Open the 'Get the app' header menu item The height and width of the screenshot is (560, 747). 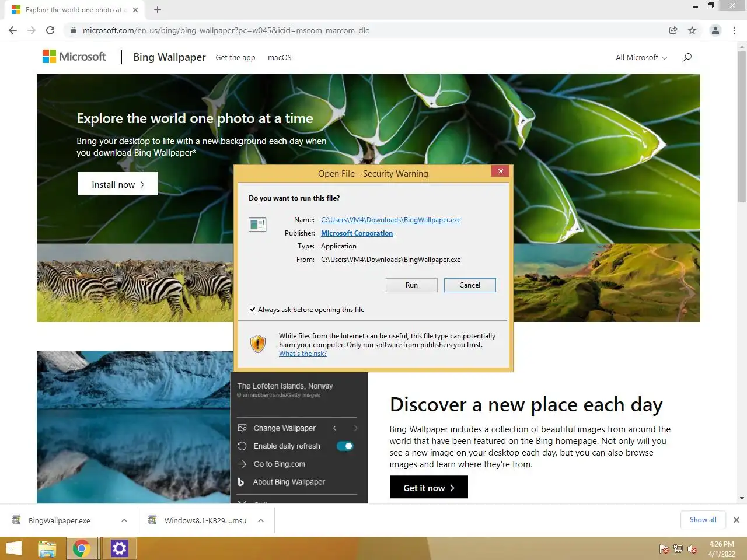coord(235,57)
